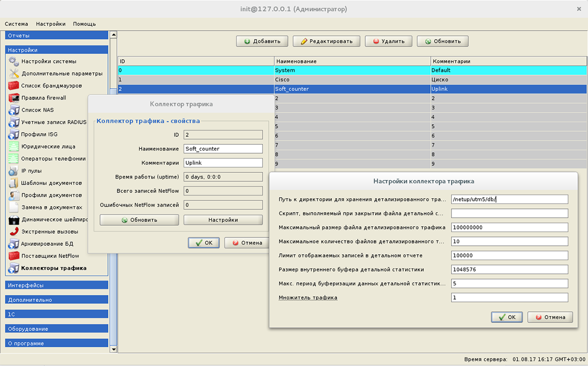Image resolution: width=588 pixels, height=388 pixels.
Task: Open the Помощь menu
Action: tap(84, 24)
